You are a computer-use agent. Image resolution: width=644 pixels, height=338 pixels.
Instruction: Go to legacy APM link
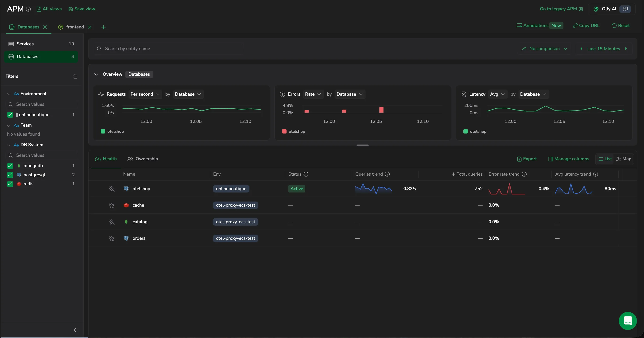pos(561,9)
